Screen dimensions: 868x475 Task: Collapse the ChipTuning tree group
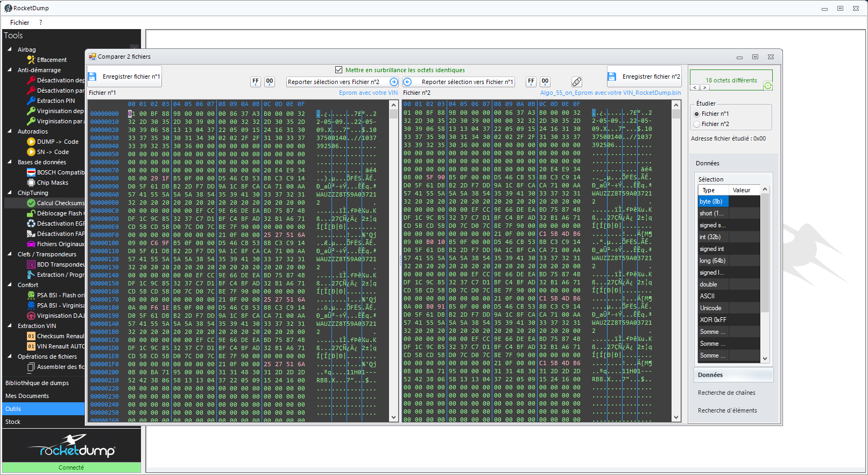pos(10,192)
